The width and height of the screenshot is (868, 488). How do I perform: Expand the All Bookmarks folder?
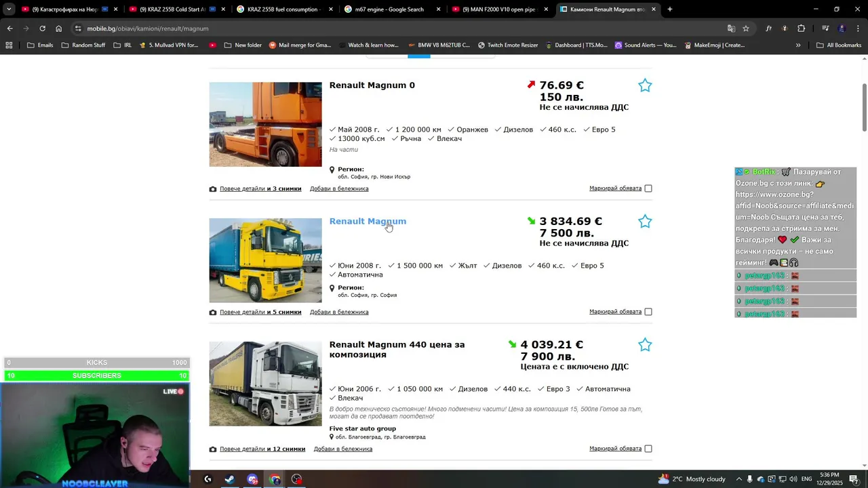click(839, 45)
